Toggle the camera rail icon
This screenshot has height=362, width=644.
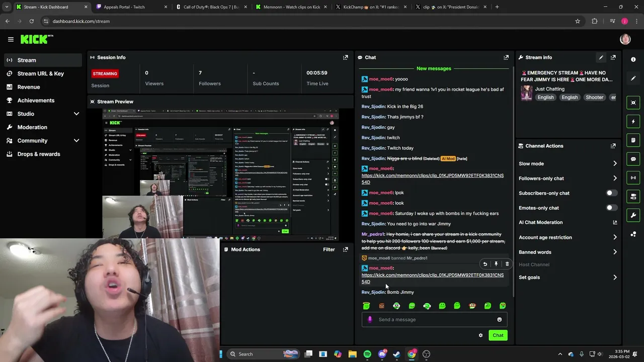pyautogui.click(x=633, y=196)
